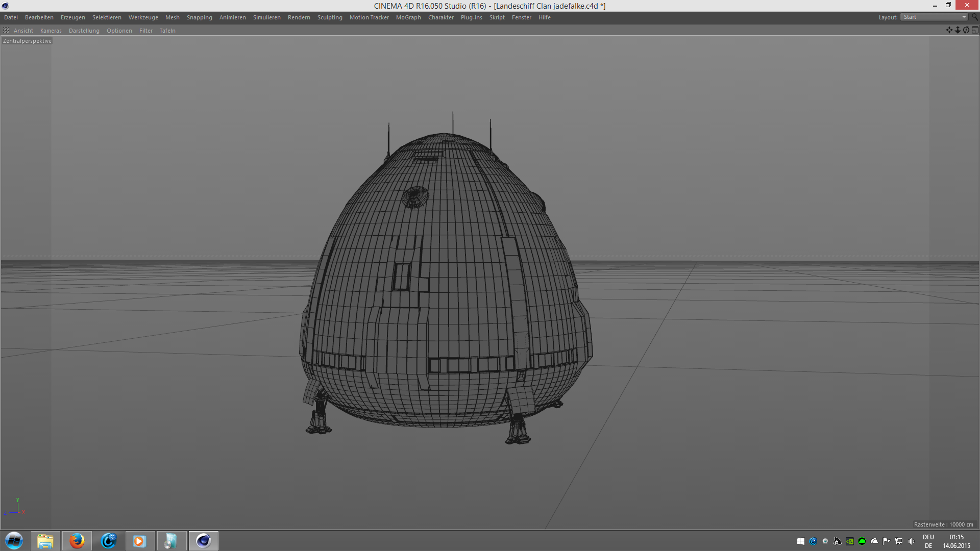
Task: Click the Zentralperspektive viewport label
Action: coord(28,41)
